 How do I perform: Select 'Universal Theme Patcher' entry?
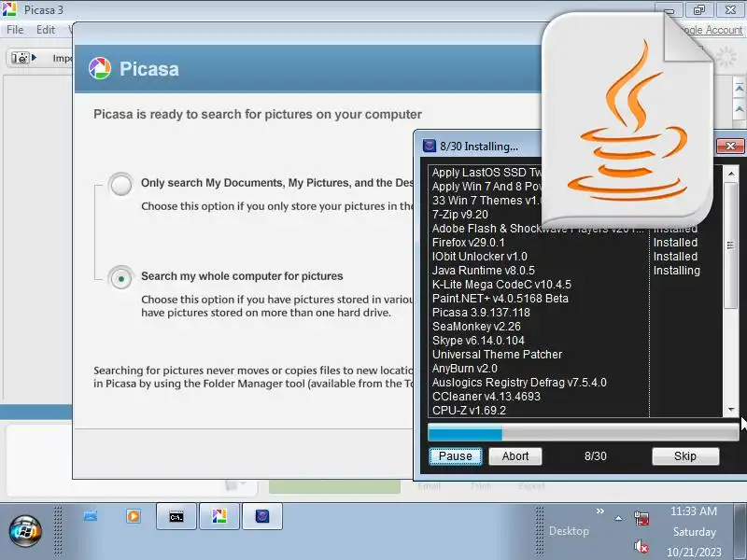497,355
